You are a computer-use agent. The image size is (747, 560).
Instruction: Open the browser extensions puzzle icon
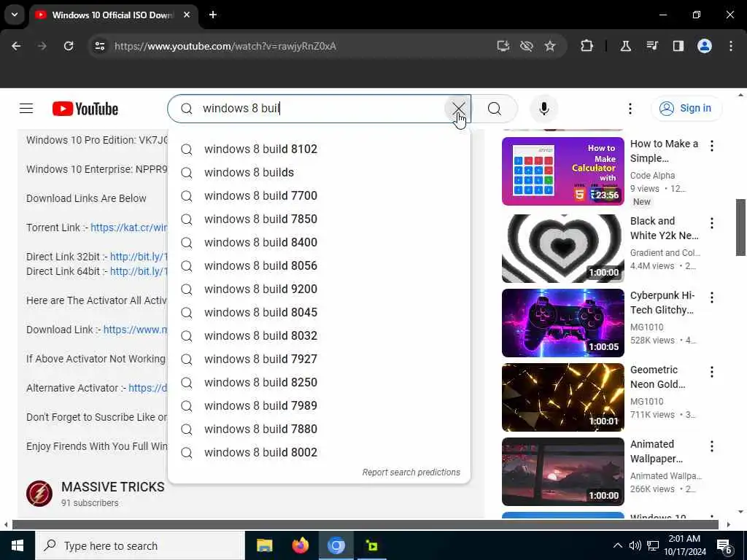(x=587, y=46)
